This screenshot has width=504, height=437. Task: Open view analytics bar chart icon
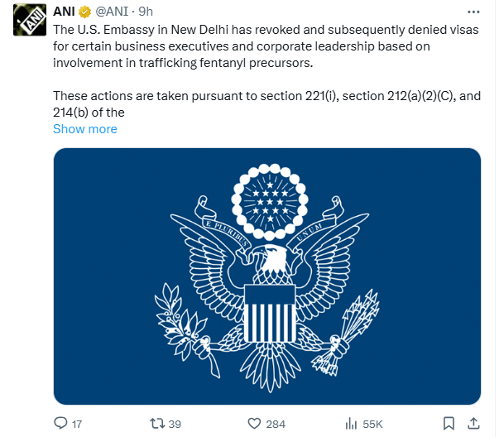click(x=349, y=424)
